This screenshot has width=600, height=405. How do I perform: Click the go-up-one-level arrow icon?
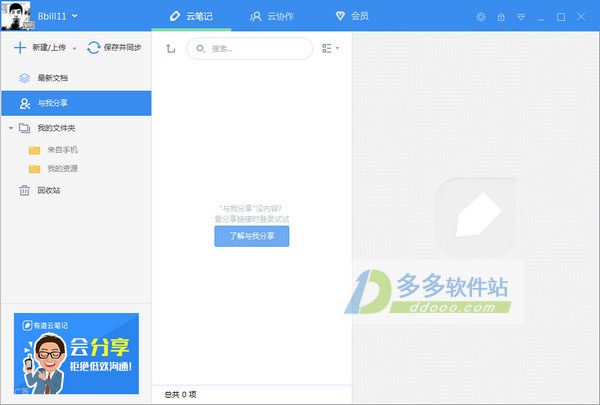[x=170, y=49]
